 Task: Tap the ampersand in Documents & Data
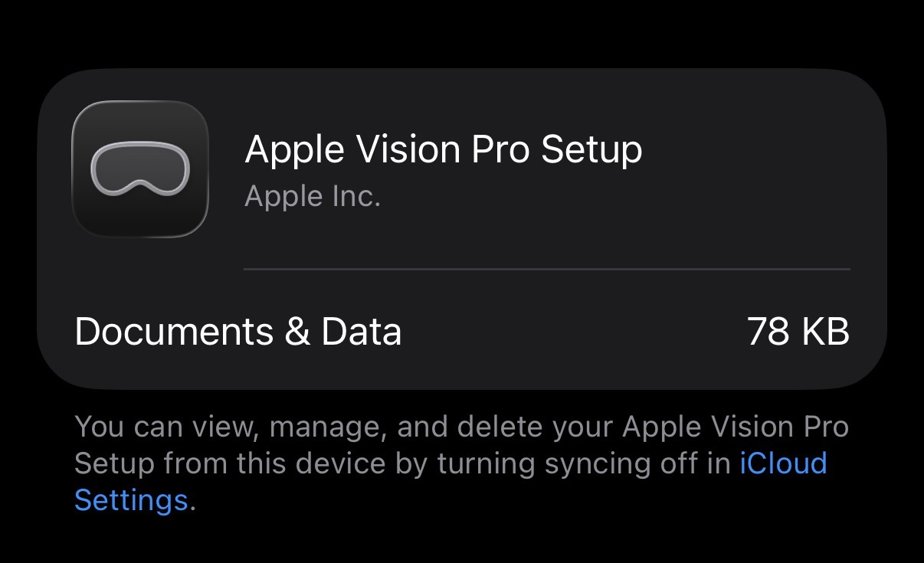[297, 332]
